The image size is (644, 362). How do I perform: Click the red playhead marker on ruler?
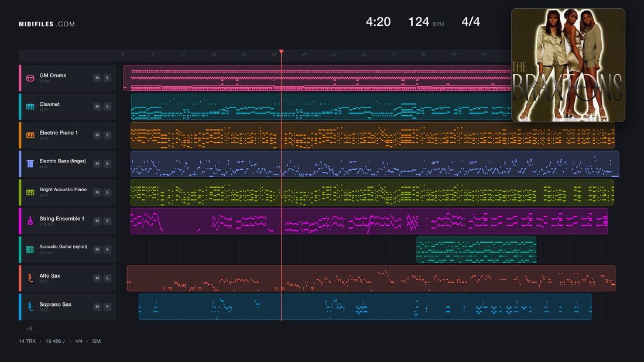282,51
